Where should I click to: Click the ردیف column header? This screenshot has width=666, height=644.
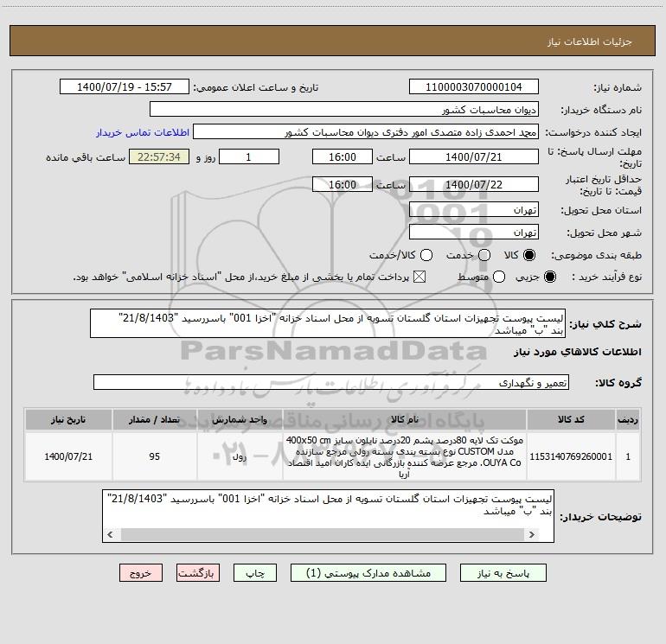click(x=628, y=419)
